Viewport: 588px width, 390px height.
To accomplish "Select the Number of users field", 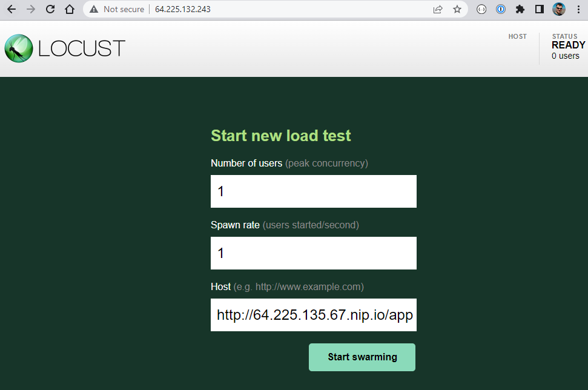I will (x=313, y=191).
